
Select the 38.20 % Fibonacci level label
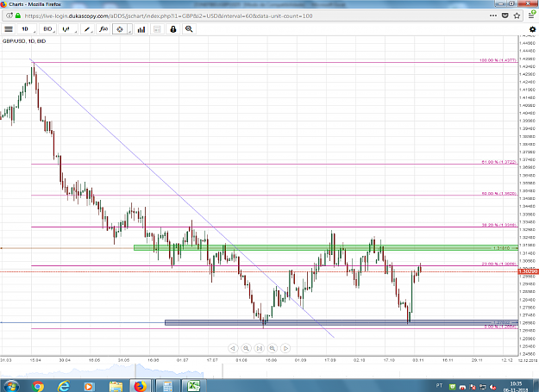pos(499,225)
